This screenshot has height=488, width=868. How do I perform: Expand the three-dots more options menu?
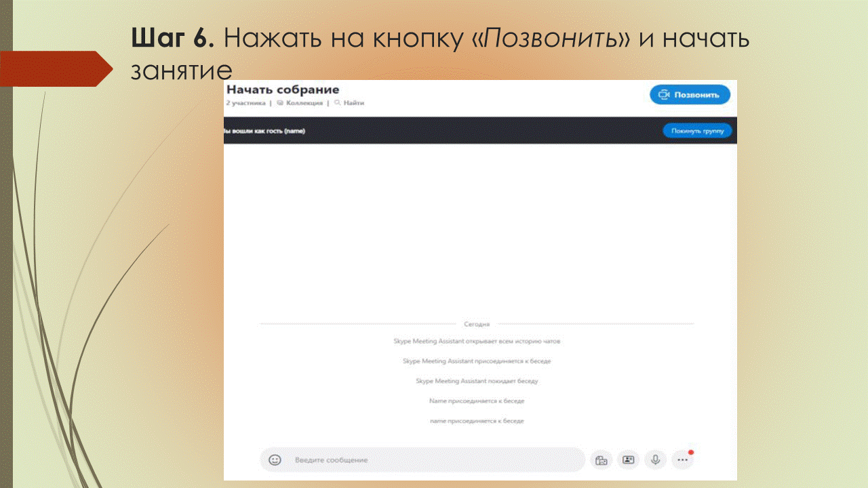[x=682, y=460]
